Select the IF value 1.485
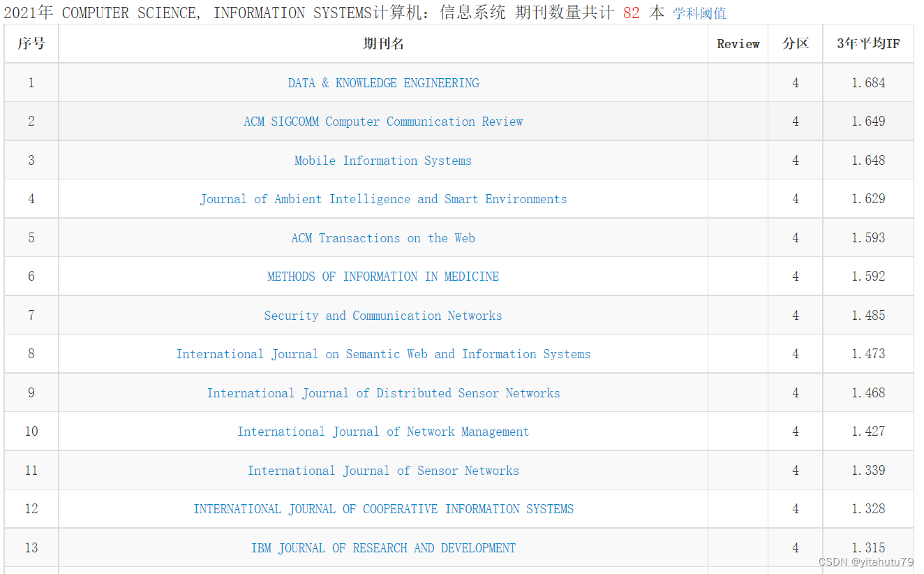The height and width of the screenshot is (574, 924). (868, 316)
